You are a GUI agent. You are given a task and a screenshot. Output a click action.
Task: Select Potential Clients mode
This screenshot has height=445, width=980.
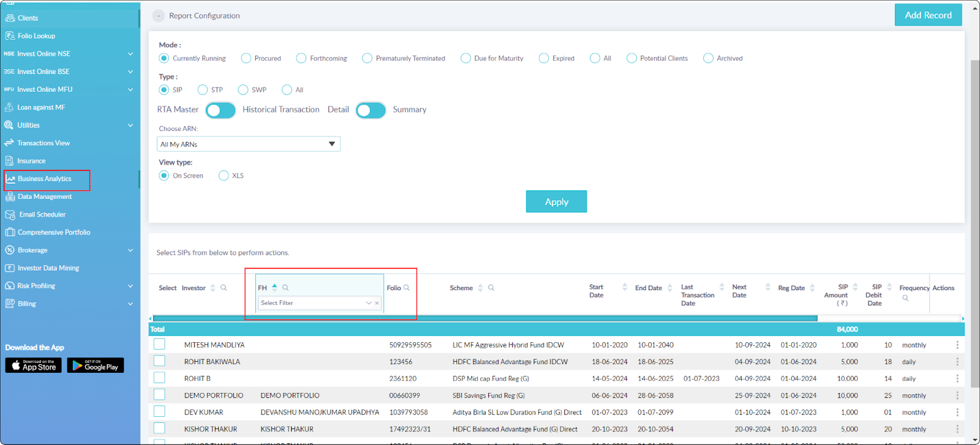click(x=631, y=58)
